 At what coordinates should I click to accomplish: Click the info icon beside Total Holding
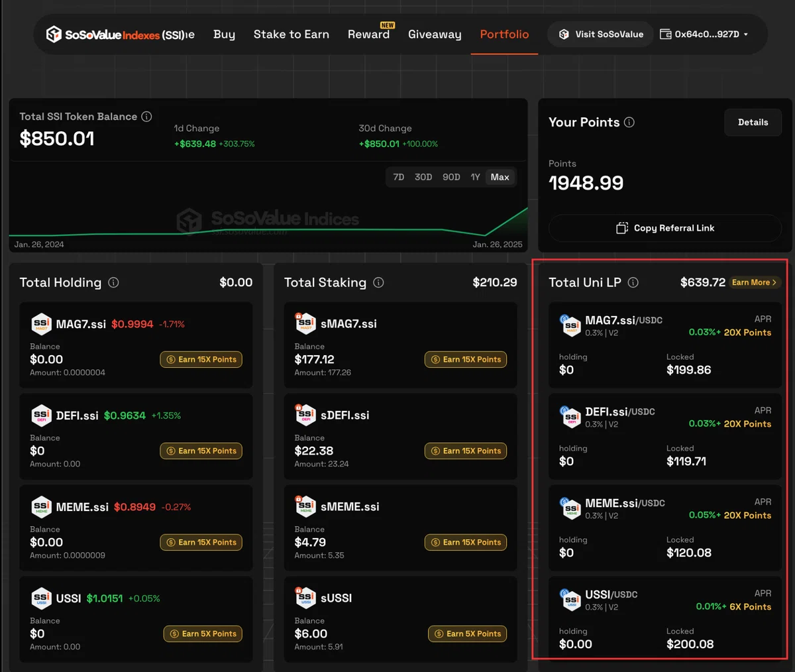pos(113,282)
